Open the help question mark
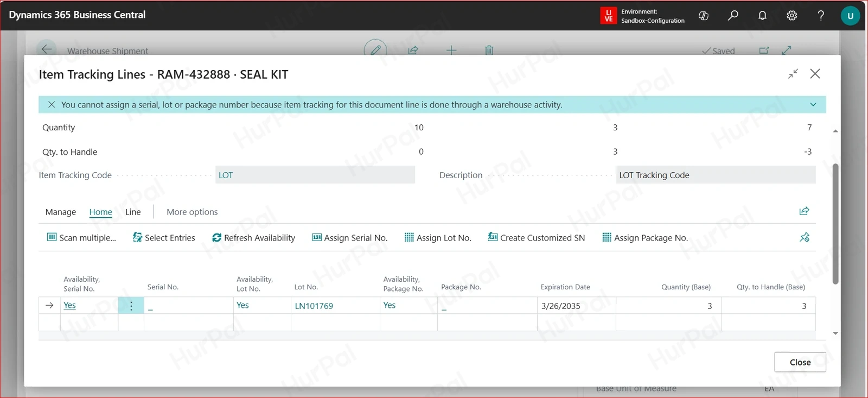The height and width of the screenshot is (398, 868). point(821,16)
